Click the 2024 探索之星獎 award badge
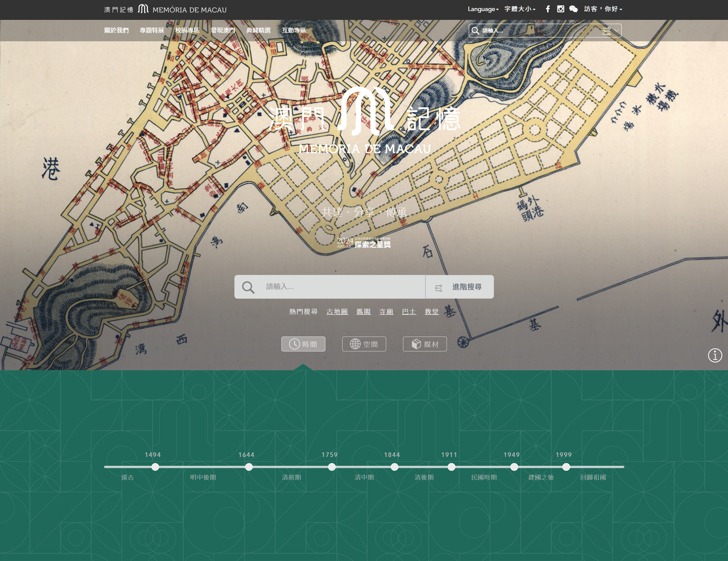 (364, 243)
